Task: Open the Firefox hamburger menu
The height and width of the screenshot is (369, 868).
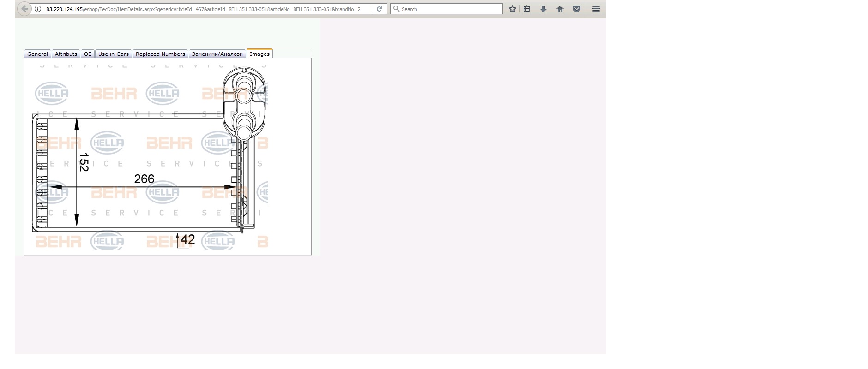Action: coord(596,9)
